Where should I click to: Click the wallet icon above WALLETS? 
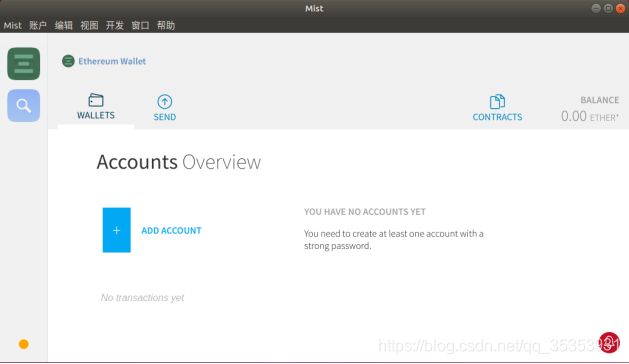[x=96, y=100]
